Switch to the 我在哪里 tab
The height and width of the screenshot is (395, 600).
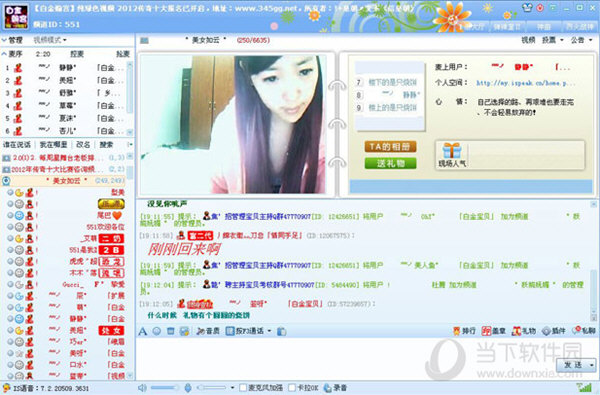pos(54,144)
